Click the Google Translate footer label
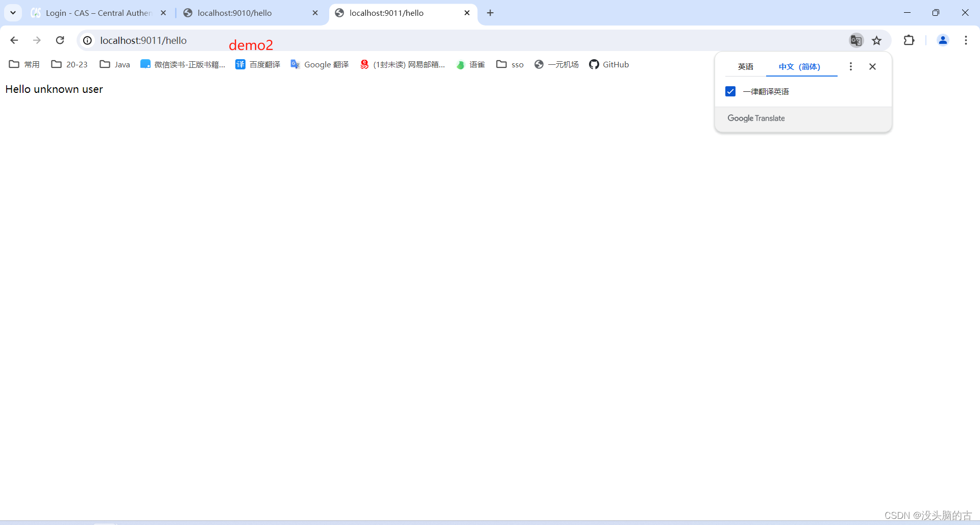This screenshot has height=525, width=980. pyautogui.click(x=756, y=118)
